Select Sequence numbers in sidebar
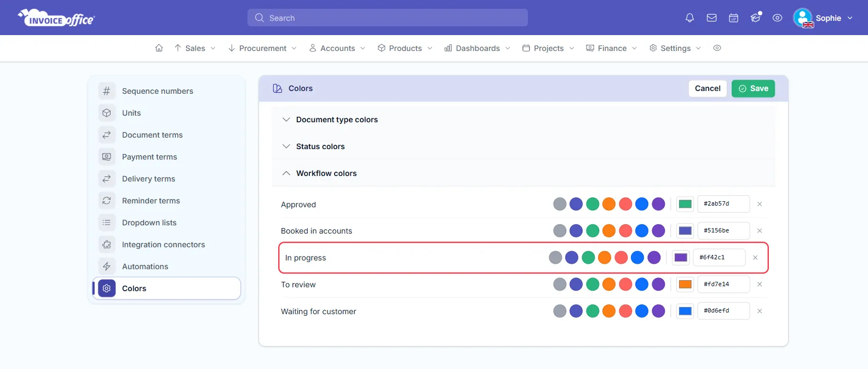This screenshot has height=369, width=868. [x=167, y=91]
